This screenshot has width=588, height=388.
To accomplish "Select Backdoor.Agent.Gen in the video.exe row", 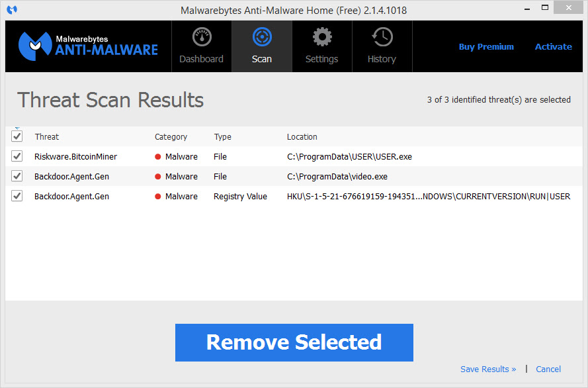I will [71, 177].
